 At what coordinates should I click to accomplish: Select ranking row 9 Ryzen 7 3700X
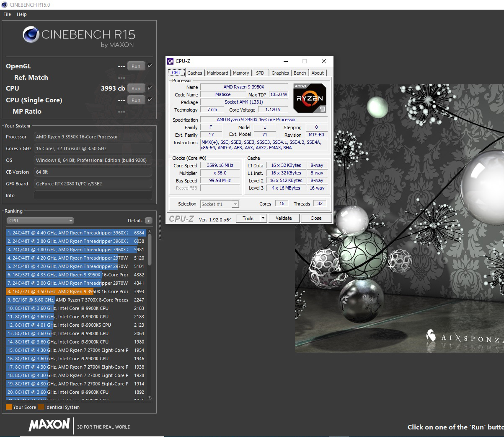pos(75,300)
